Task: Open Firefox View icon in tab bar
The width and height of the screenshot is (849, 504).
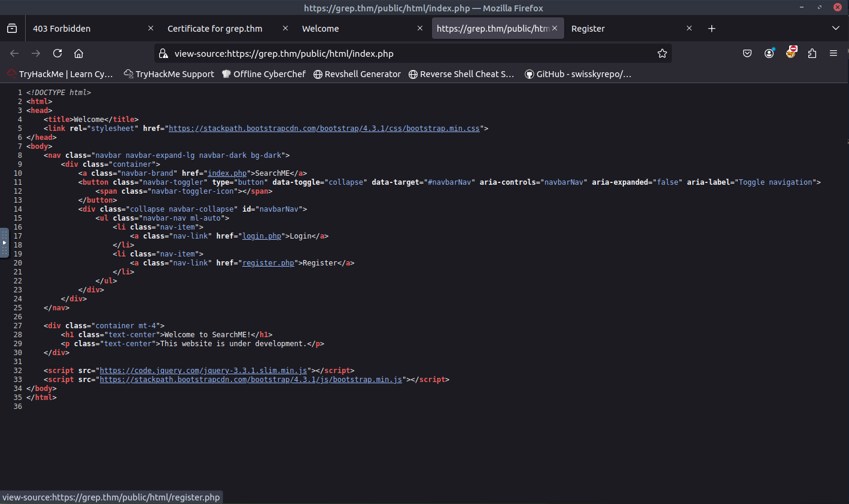Action: tap(12, 28)
